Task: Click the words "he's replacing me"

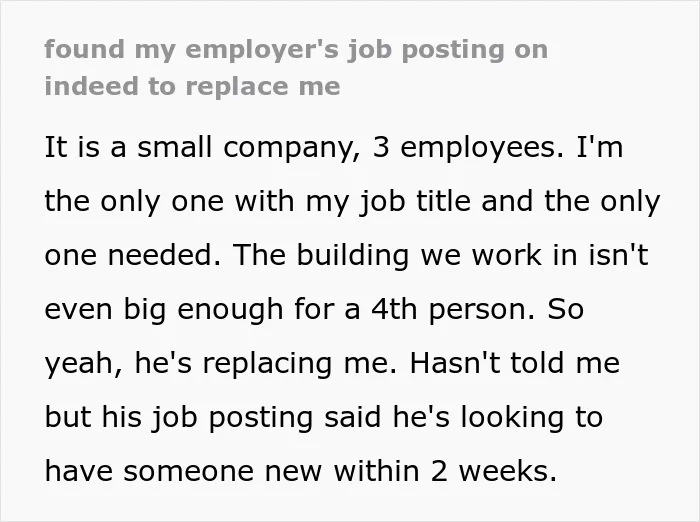Action: [262, 364]
